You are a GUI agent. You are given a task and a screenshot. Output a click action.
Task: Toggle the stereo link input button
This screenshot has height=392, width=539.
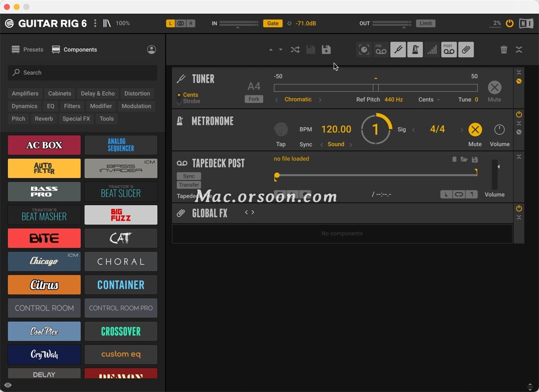tap(181, 23)
